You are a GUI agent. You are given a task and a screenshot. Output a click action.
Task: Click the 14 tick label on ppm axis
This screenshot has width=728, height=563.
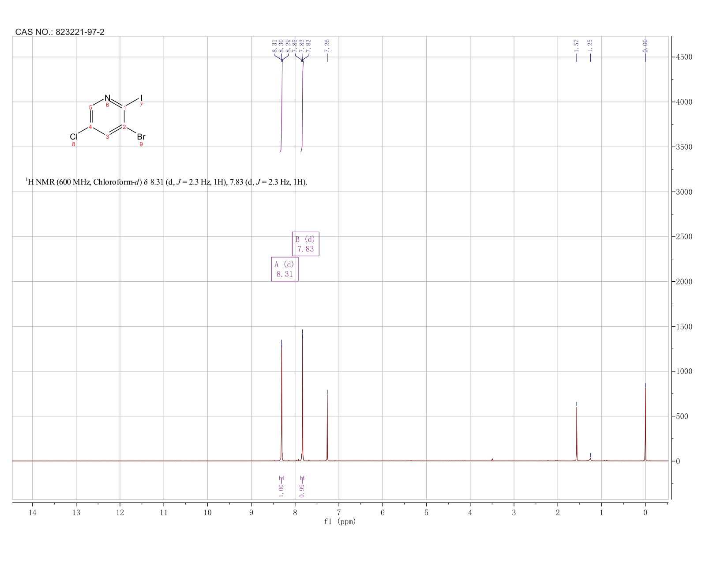pos(32,513)
